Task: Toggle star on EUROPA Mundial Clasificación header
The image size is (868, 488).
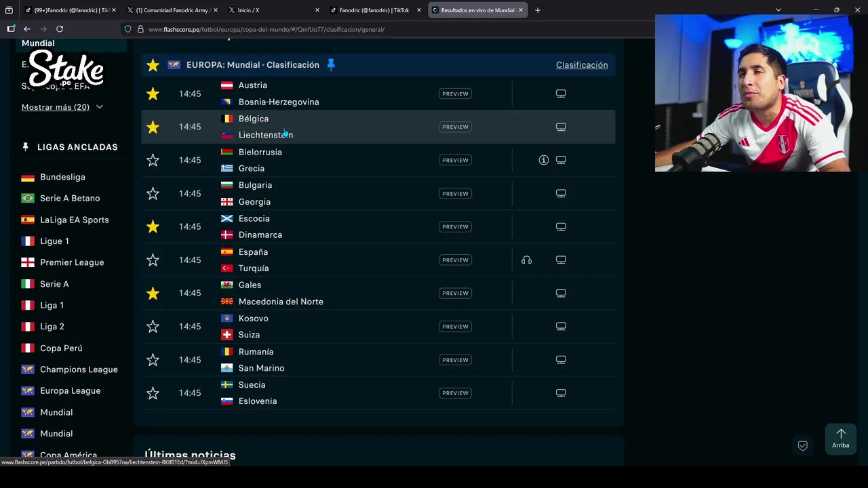Action: pyautogui.click(x=153, y=65)
